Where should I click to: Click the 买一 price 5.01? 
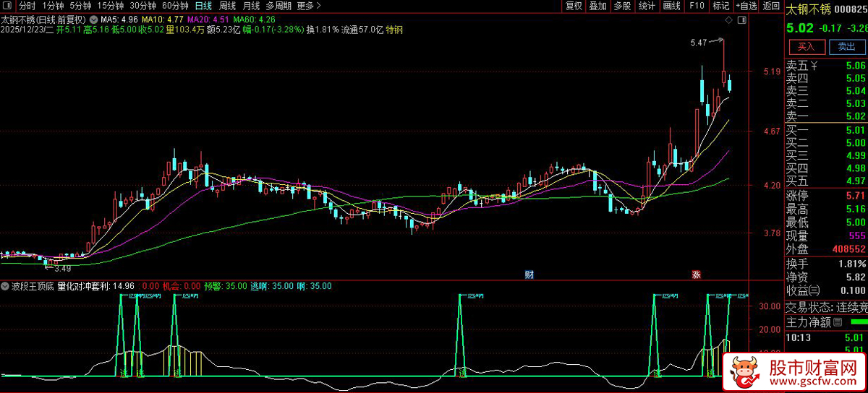pyautogui.click(x=855, y=130)
